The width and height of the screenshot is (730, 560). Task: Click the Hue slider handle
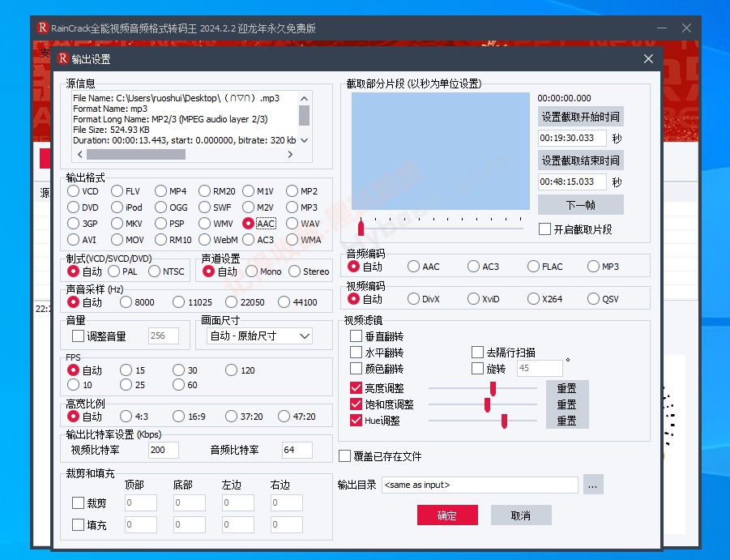tap(504, 421)
